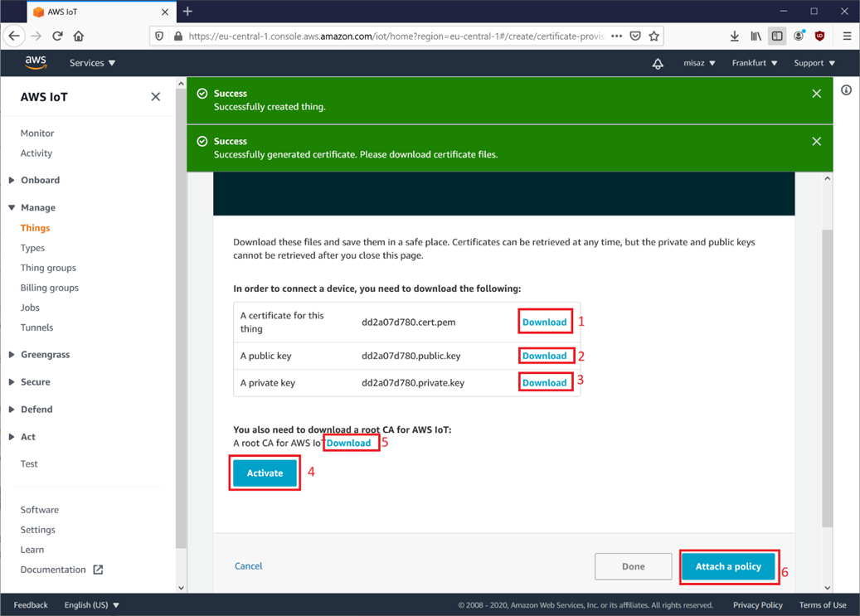
Task: Open the Support dropdown menu
Action: click(x=814, y=63)
